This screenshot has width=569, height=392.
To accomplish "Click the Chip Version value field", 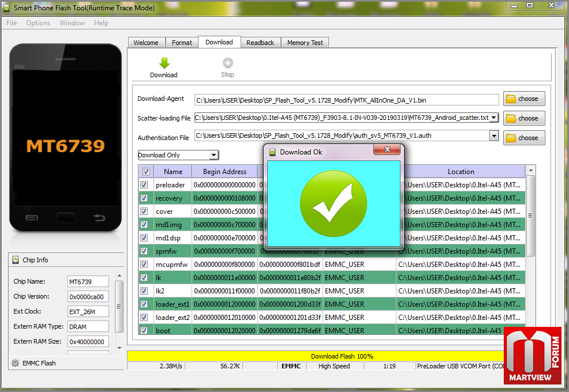I will coord(88,297).
